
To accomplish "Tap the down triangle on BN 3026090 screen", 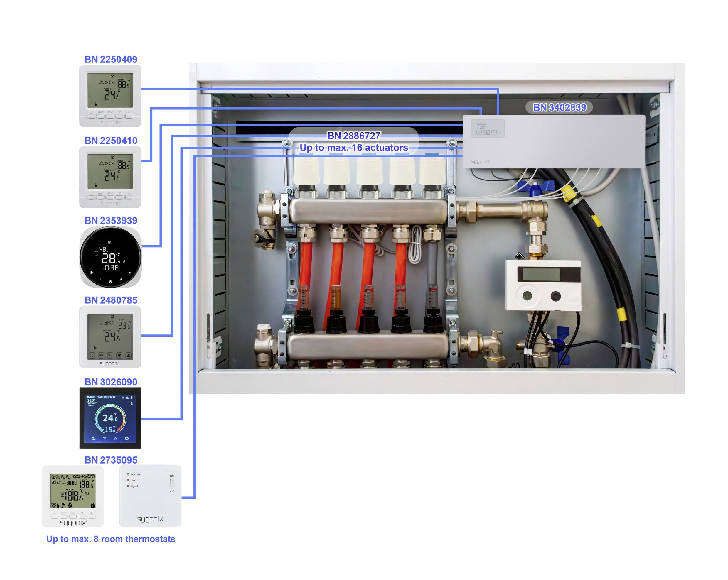I will click(x=105, y=438).
